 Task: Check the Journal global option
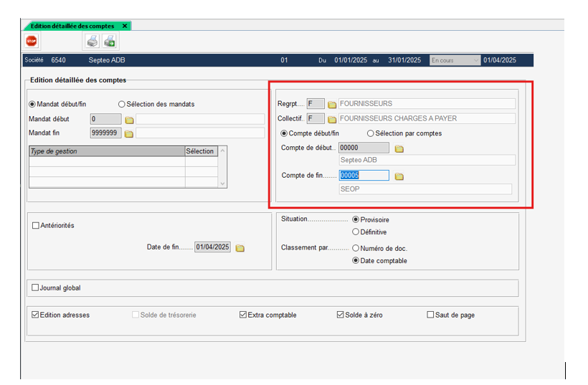click(36, 288)
